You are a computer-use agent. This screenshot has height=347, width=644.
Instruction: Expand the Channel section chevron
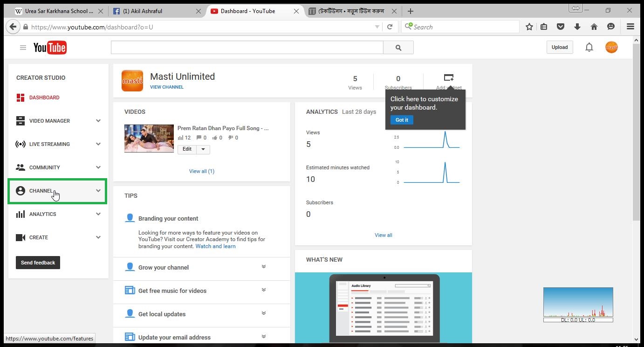[x=98, y=191]
